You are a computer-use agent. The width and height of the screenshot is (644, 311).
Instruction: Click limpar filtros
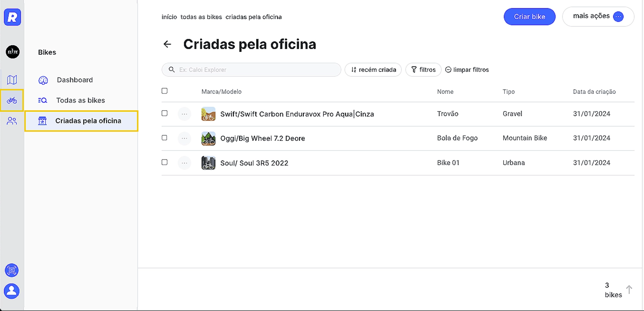coord(467,70)
